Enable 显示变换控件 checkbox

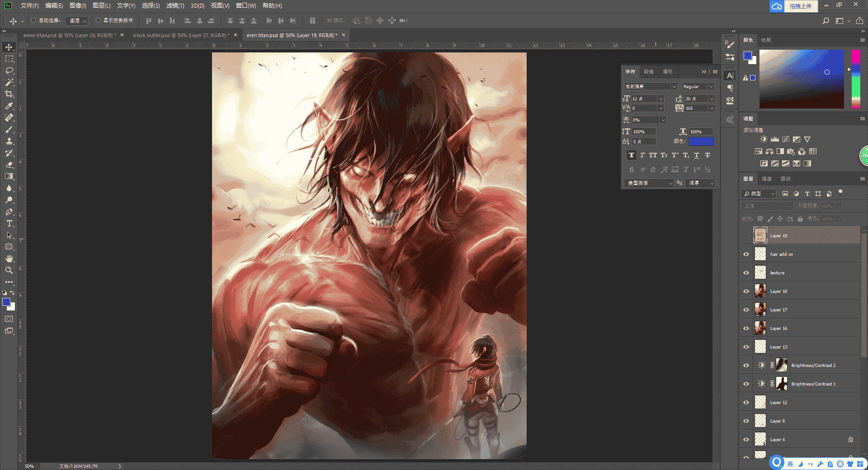98,20
